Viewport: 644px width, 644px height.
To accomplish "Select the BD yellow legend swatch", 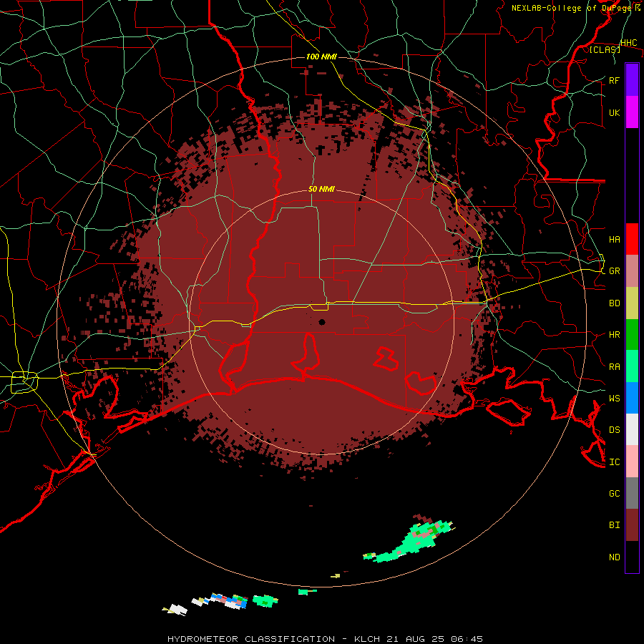I will point(632,303).
